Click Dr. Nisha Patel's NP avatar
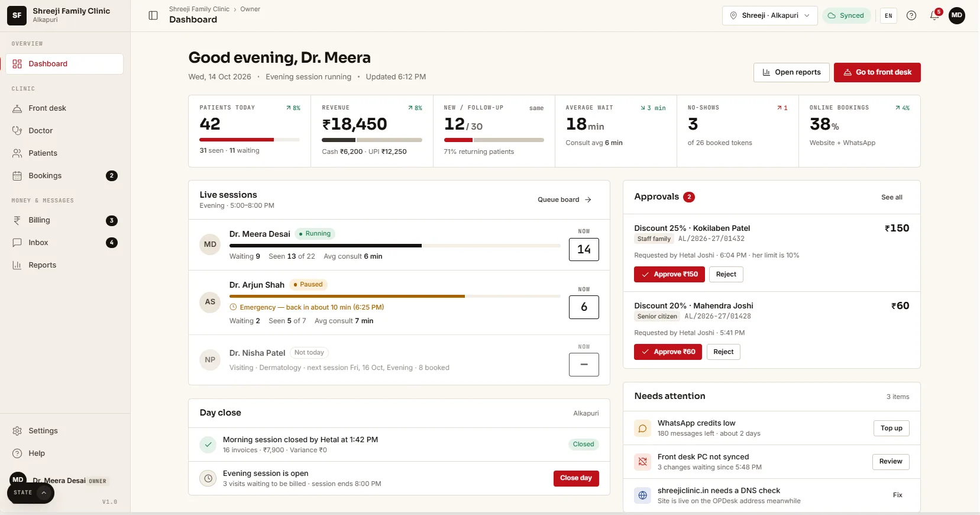The image size is (980, 515). point(210,360)
